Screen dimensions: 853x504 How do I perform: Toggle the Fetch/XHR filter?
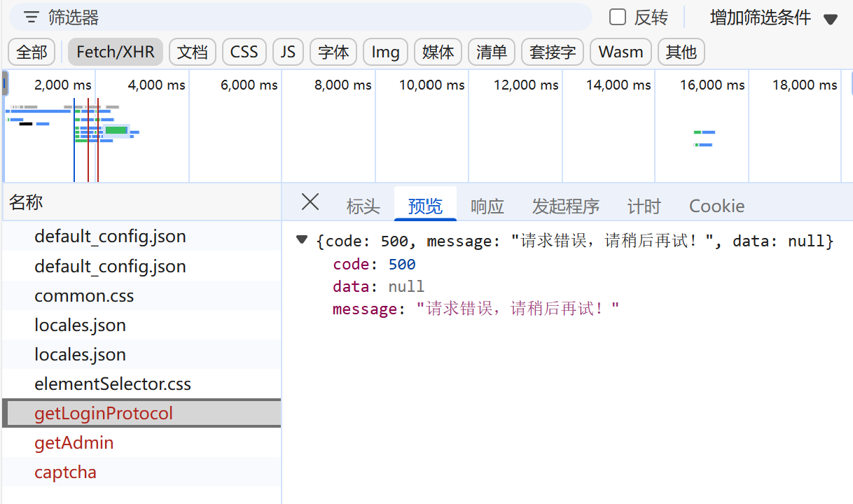116,52
